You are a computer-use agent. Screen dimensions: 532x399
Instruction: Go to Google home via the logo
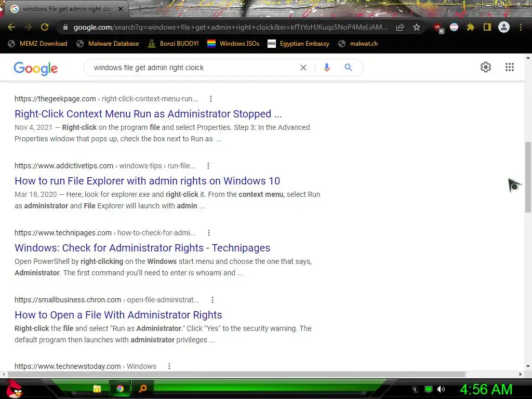coord(36,69)
